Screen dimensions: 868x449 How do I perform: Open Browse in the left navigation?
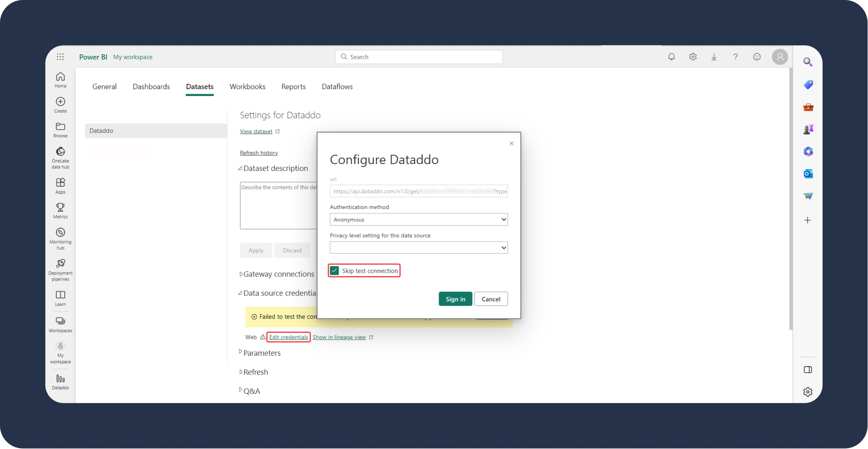point(60,130)
